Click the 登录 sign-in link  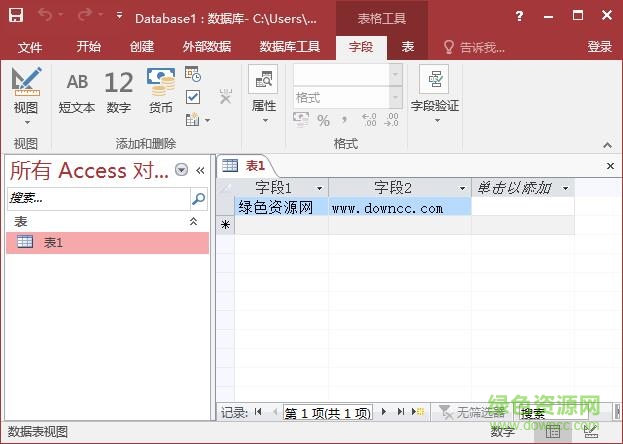click(599, 47)
